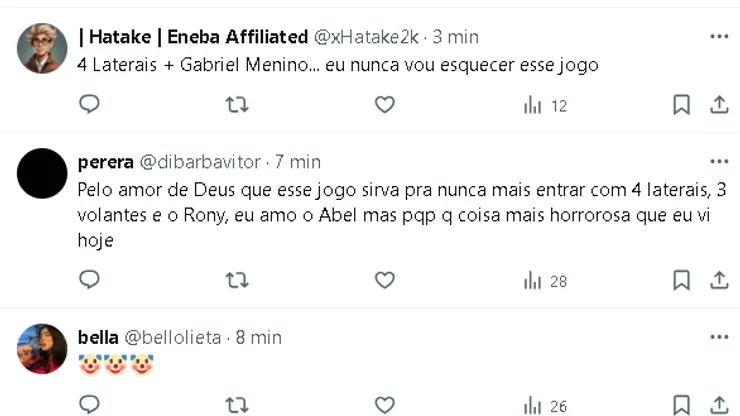The height and width of the screenshot is (416, 740).
Task: Like perera's tweet
Action: point(384,281)
